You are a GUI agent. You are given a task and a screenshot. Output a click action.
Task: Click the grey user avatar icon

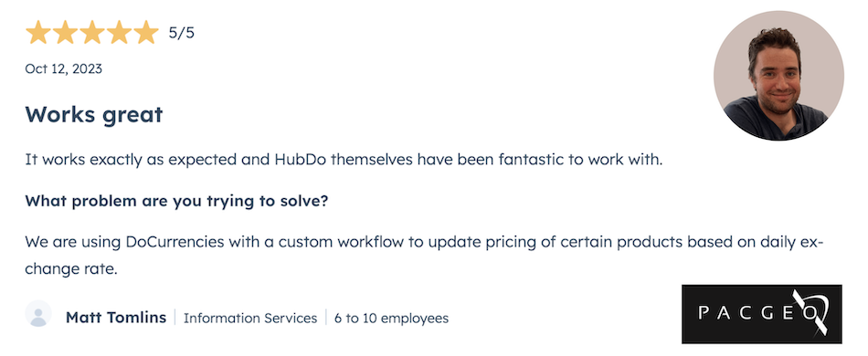pos(38,314)
